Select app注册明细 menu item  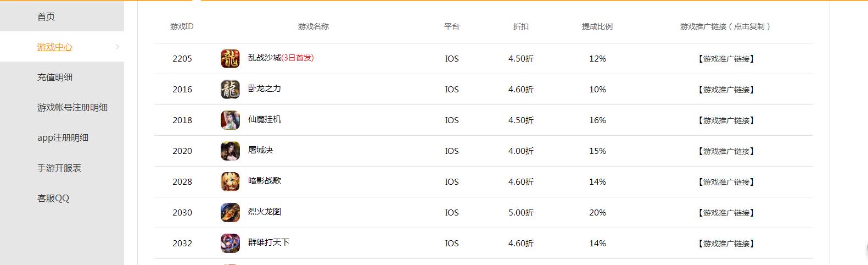tap(63, 138)
